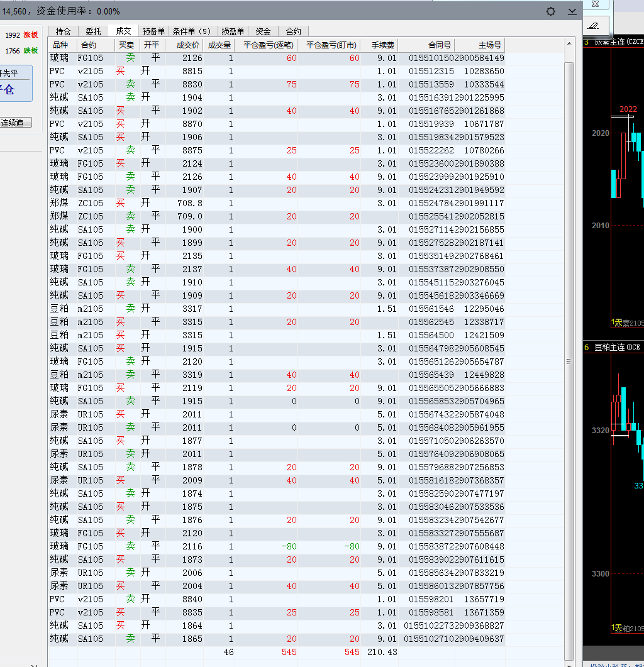Click the vertical scrollbar thumb of trade list
Viewport: 644px width, 667px height.
tap(569, 361)
